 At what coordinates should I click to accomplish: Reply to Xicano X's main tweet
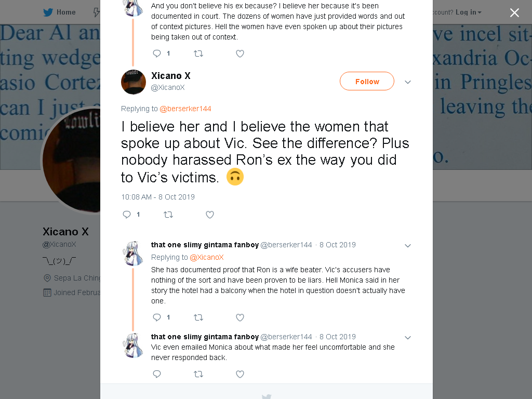[127, 215]
